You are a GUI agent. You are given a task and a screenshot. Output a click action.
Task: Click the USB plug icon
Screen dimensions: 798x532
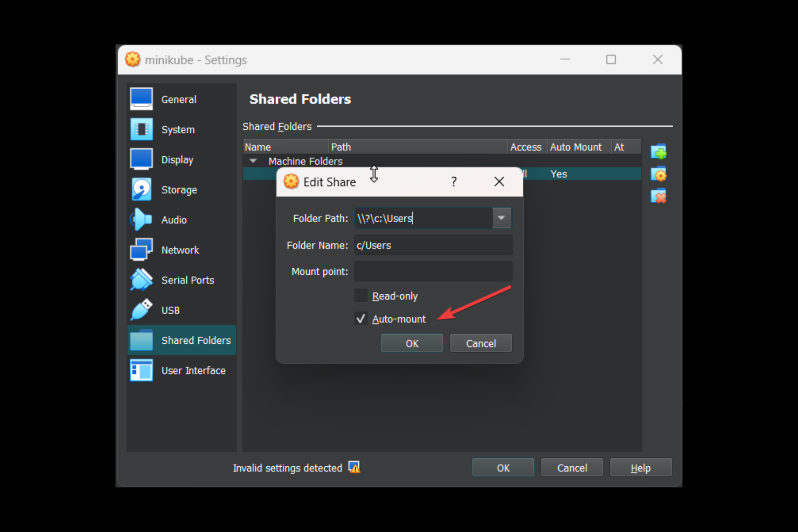coord(141,310)
